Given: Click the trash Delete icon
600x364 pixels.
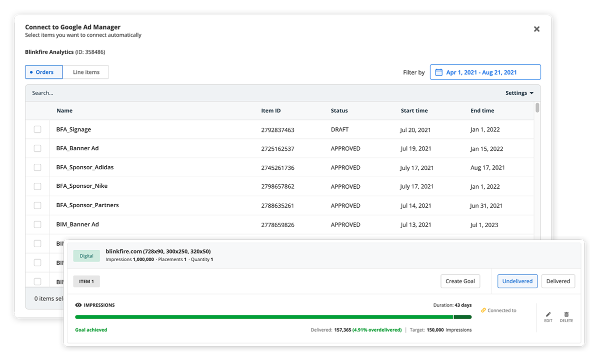Looking at the screenshot, I should [x=566, y=315].
